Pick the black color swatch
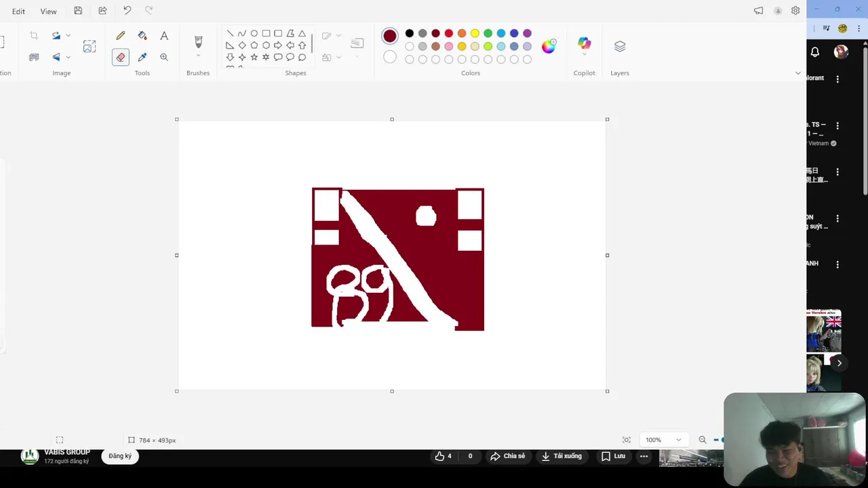Screen dimensions: 868x488 410,33
